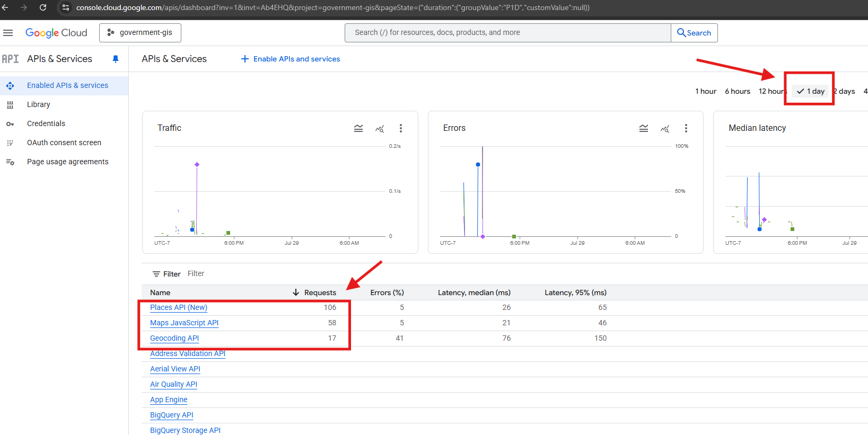Sort table by Errors (%) column header
Image resolution: width=868 pixels, height=435 pixels.
tap(387, 292)
